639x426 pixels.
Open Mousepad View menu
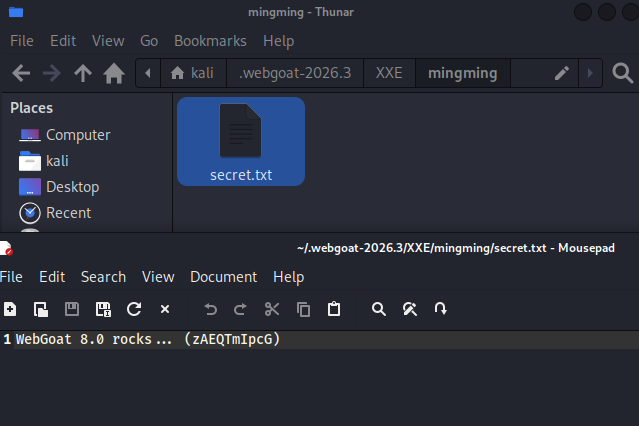pos(158,277)
